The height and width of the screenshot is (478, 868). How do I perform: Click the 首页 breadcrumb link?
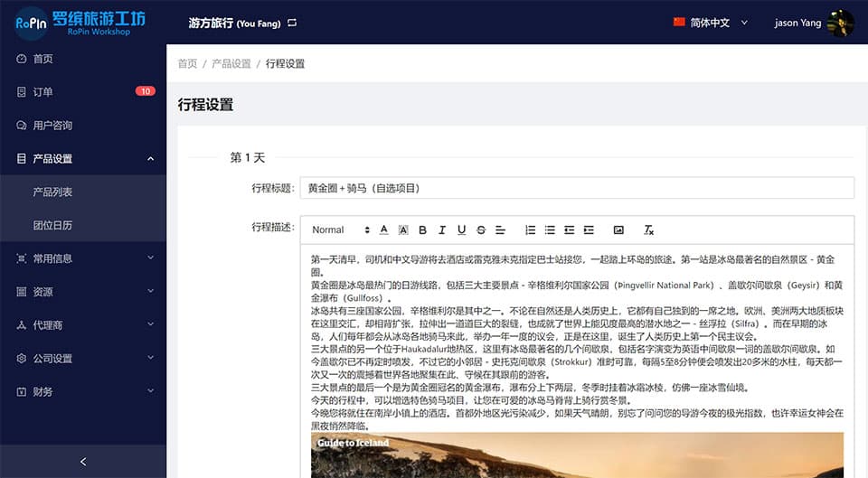tap(187, 64)
